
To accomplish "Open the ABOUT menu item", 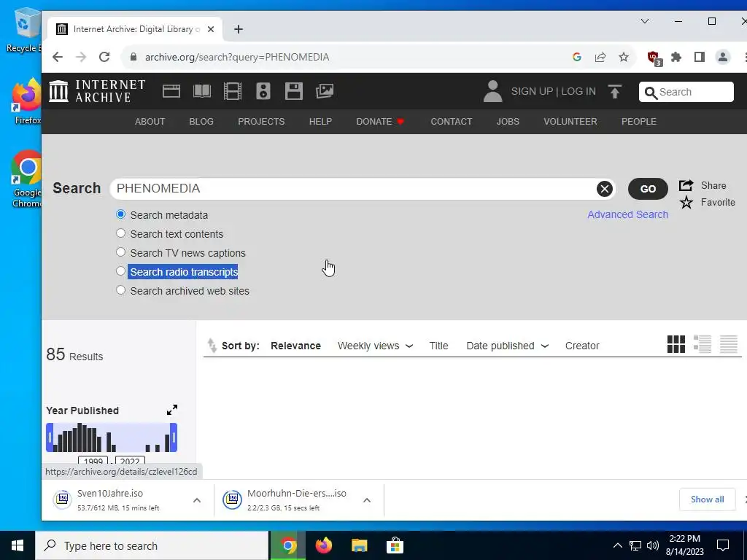I will point(150,122).
